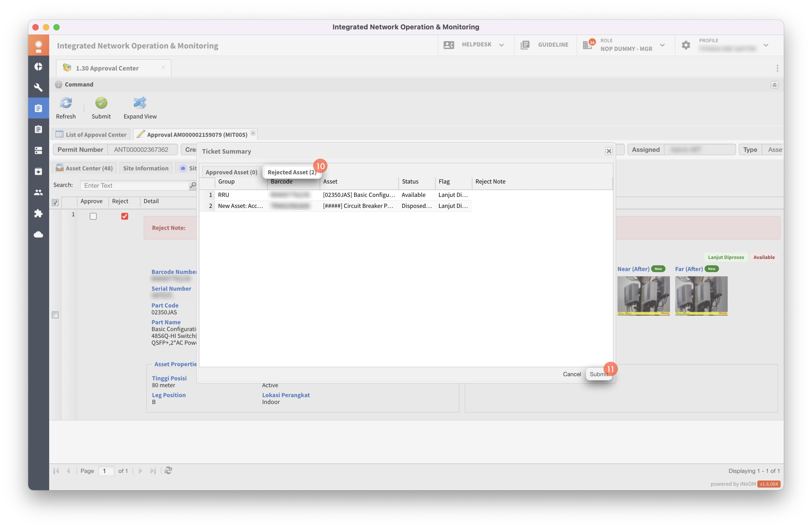Toggle the select-all header checkbox

click(55, 203)
